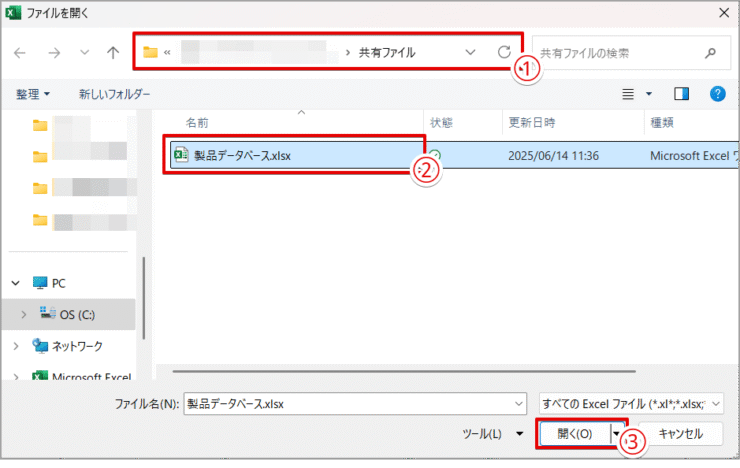The width and height of the screenshot is (740, 468).
Task: Sort by the 名前 column header
Action: 197,123
